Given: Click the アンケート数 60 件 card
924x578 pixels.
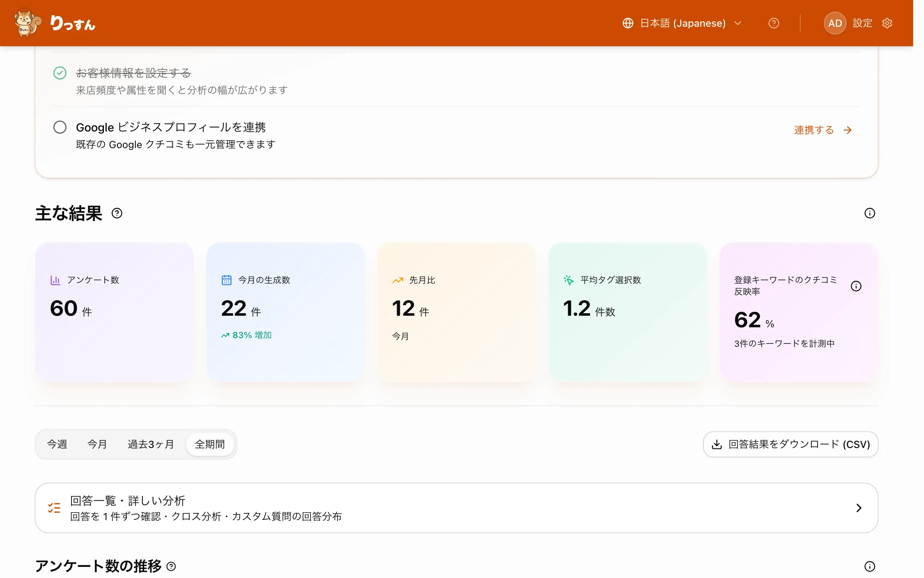Looking at the screenshot, I should 114,312.
